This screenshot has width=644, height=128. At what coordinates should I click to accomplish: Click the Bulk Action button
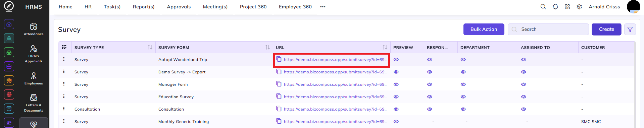484,29
